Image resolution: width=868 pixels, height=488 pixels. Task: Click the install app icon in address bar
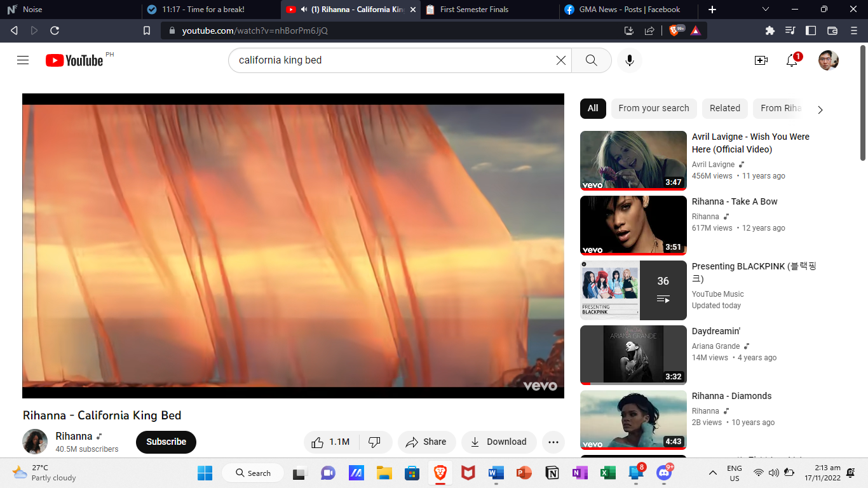[x=629, y=30]
